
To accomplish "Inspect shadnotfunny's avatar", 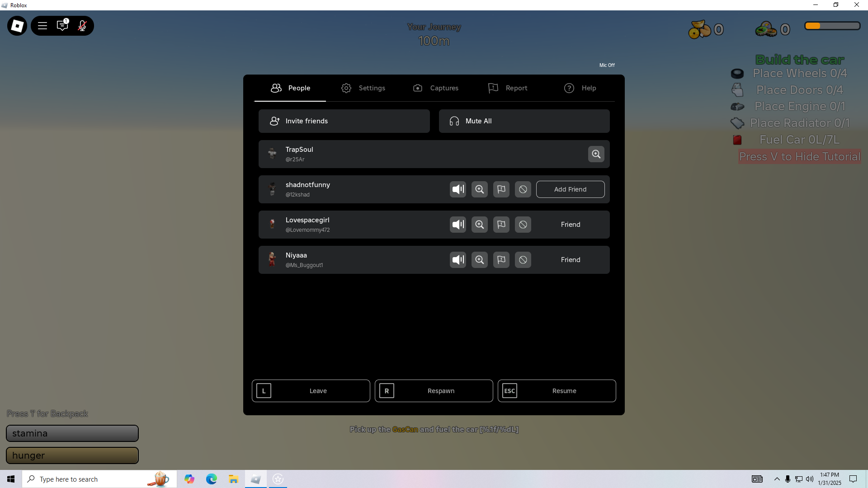I will pos(480,189).
